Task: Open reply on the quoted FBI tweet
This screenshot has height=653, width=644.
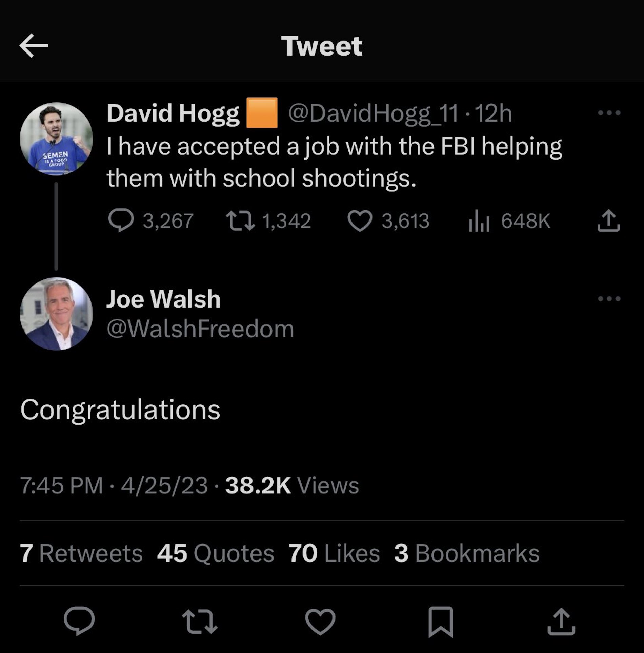Action: tap(121, 220)
